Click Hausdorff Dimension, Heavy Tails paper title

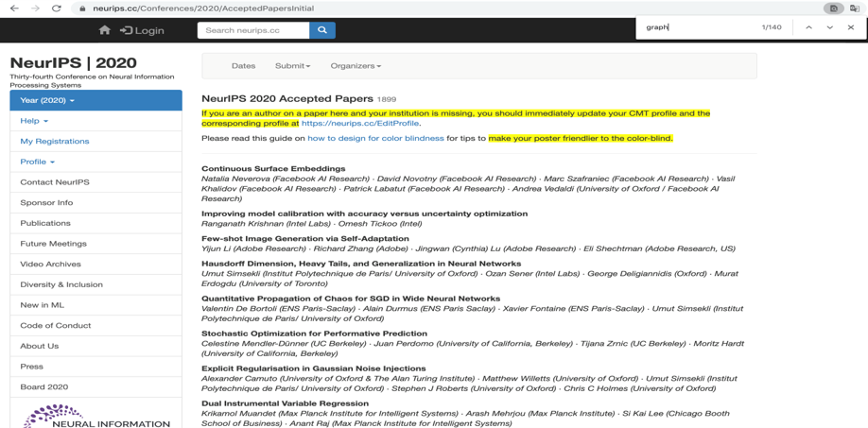361,264
